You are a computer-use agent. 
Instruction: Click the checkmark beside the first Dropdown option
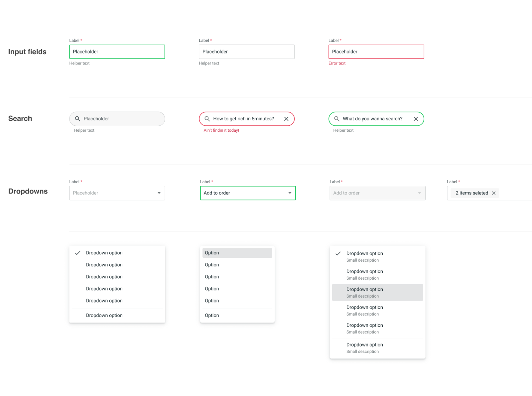[x=77, y=253]
